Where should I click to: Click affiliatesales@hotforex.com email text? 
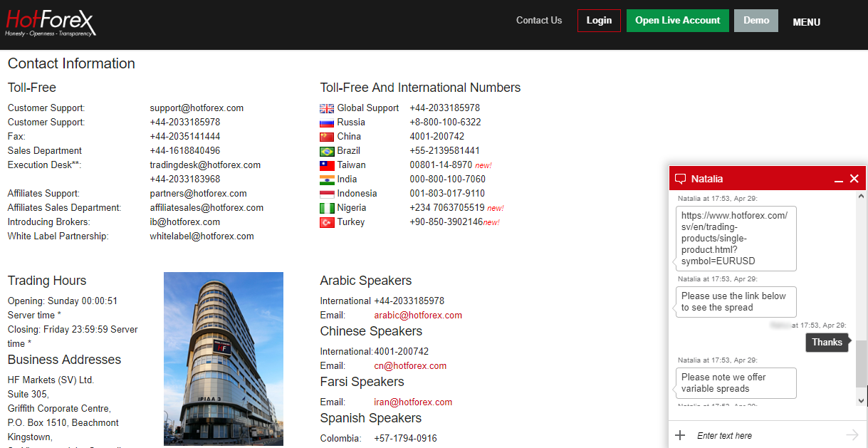coord(206,208)
